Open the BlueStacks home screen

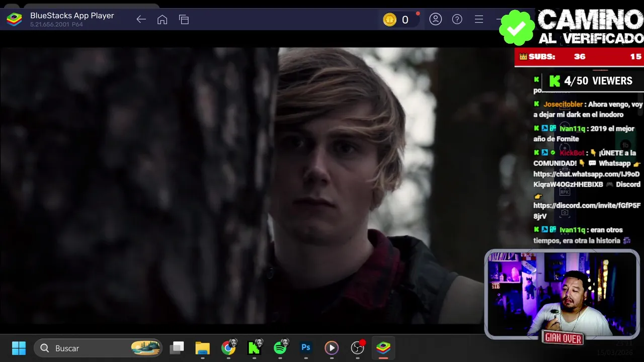tap(162, 20)
